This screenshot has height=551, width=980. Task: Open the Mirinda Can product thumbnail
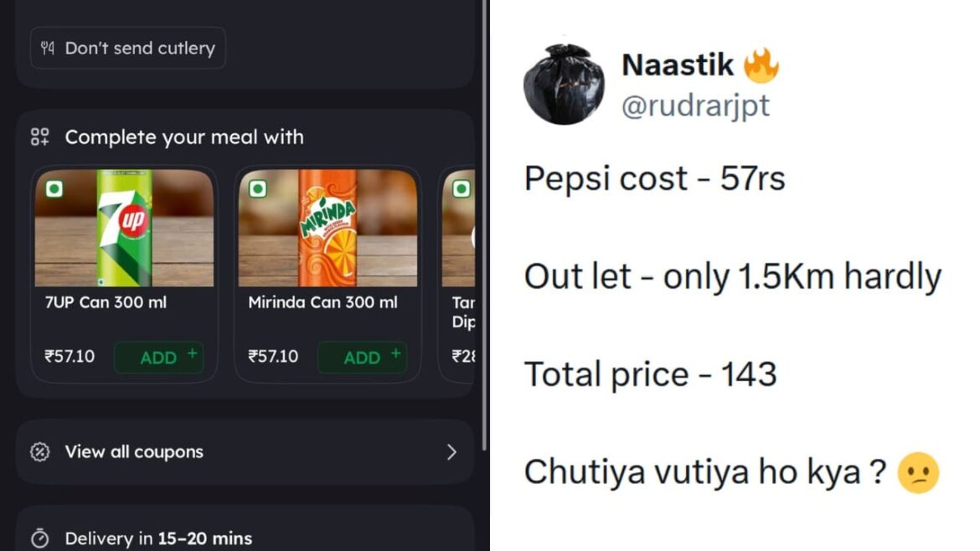tap(327, 226)
